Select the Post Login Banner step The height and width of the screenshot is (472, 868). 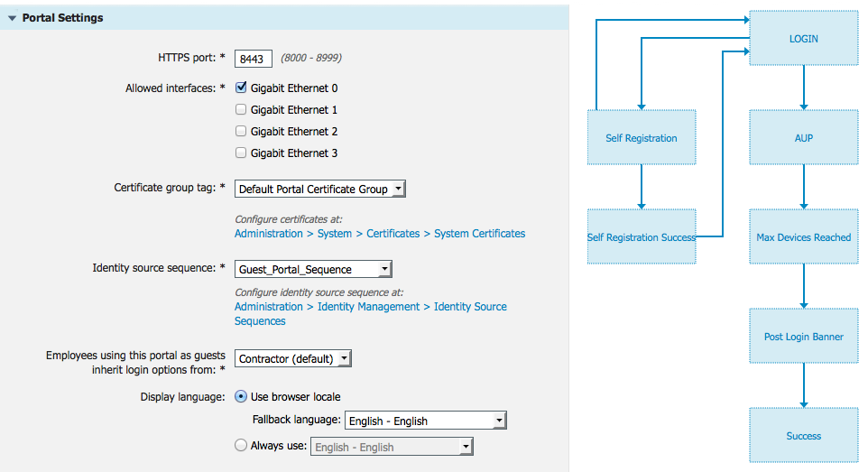tap(803, 337)
